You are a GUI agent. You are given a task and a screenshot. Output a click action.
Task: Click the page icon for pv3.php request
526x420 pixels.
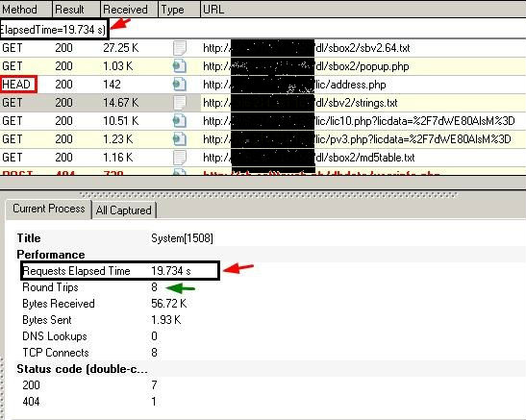(180, 138)
